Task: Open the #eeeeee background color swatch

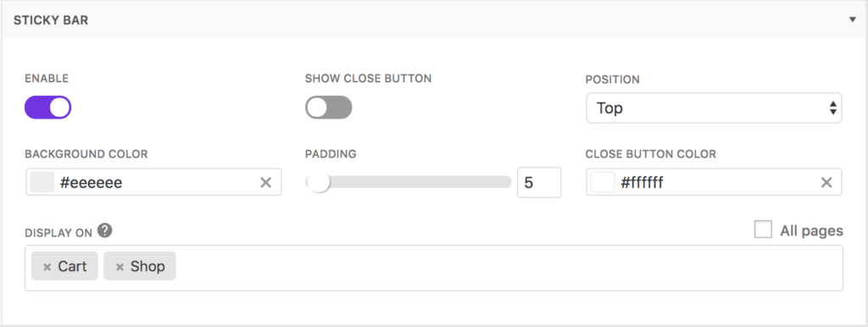Action: (x=42, y=183)
